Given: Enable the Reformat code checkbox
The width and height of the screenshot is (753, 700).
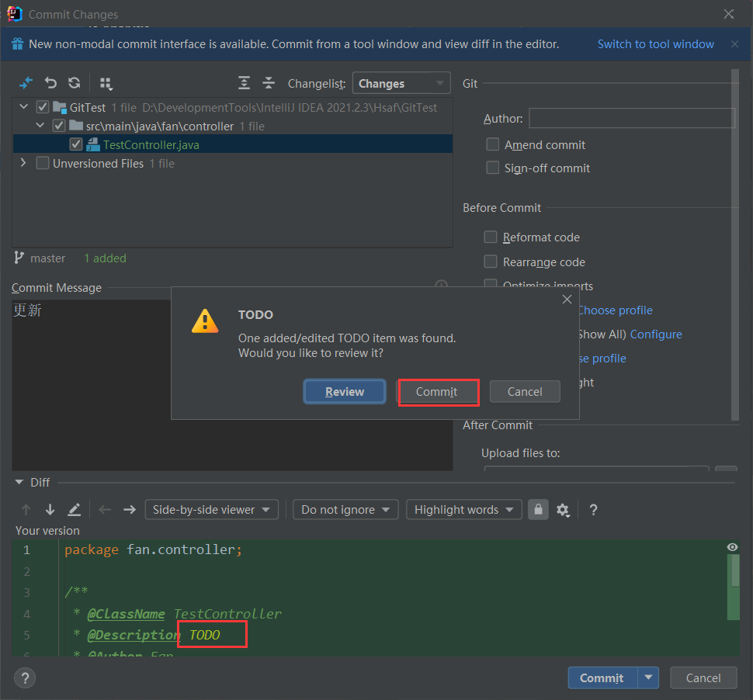Looking at the screenshot, I should click(x=491, y=237).
